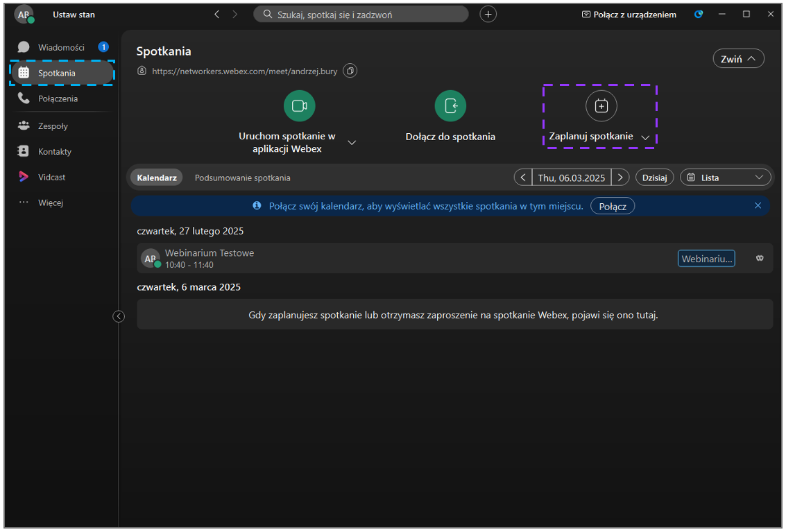Click the Webinariu... button
Image resolution: width=786 pixels, height=532 pixels.
pos(706,259)
